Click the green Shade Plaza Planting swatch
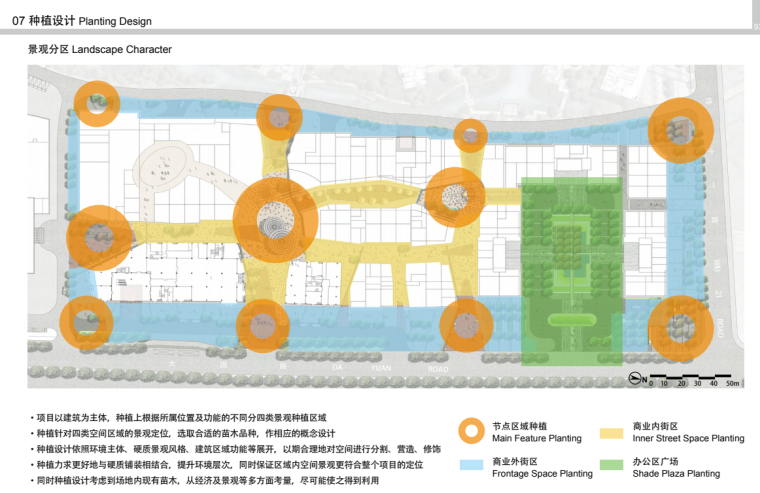Image resolution: width=760 pixels, height=493 pixels. pos(612,467)
